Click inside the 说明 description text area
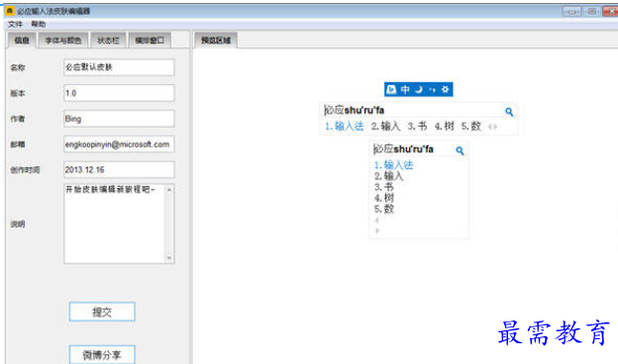 [115, 224]
